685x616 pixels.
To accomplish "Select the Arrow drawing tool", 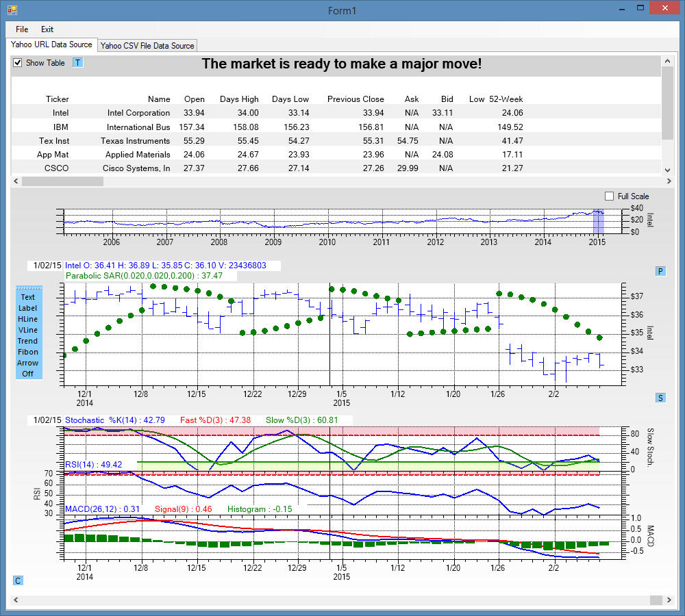I will click(x=28, y=363).
